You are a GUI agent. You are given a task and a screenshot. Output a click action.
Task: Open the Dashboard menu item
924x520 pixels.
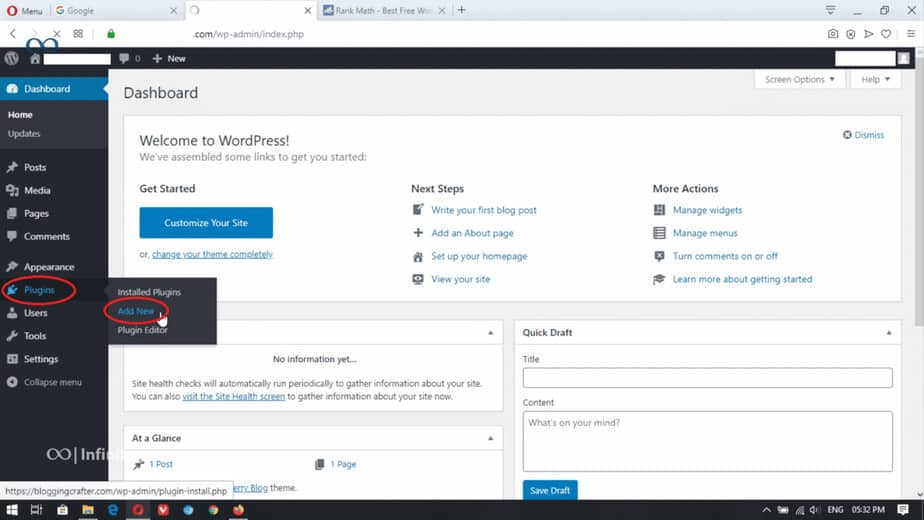tap(54, 88)
